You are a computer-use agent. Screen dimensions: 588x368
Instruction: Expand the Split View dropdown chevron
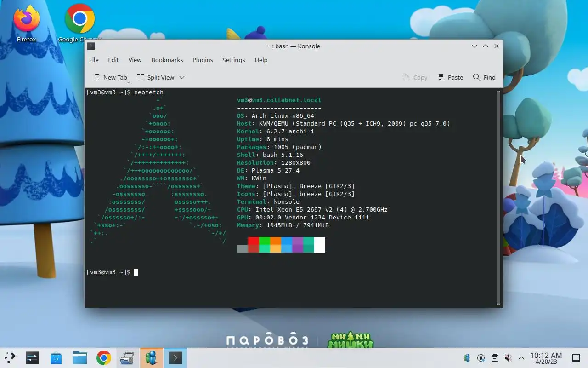(182, 77)
